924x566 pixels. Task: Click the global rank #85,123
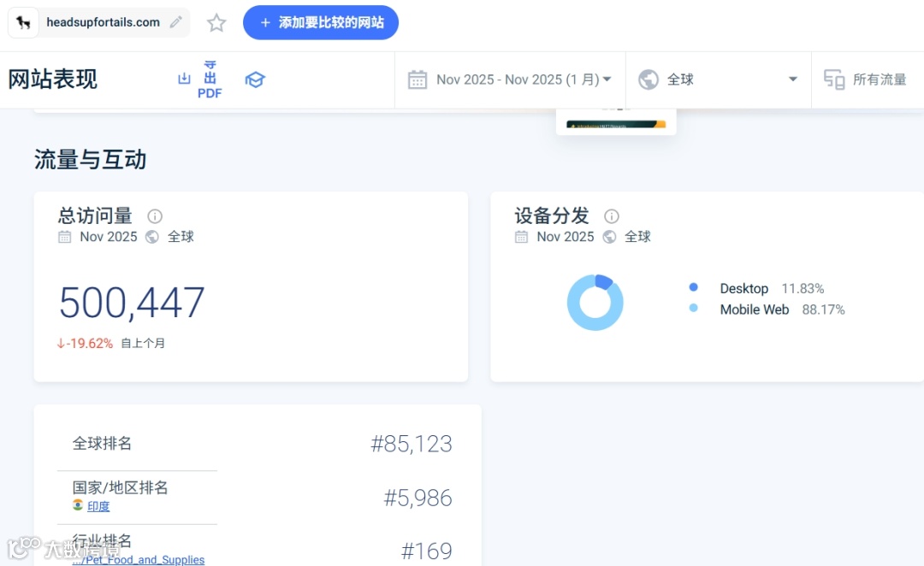tap(412, 444)
